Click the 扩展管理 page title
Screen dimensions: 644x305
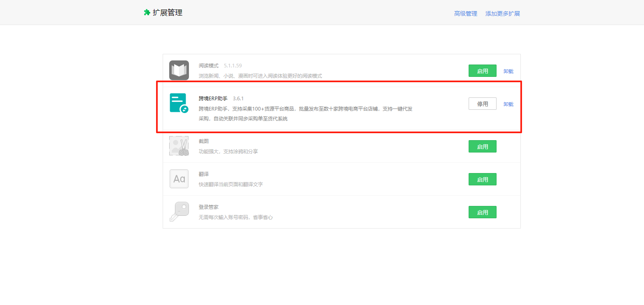(x=168, y=13)
